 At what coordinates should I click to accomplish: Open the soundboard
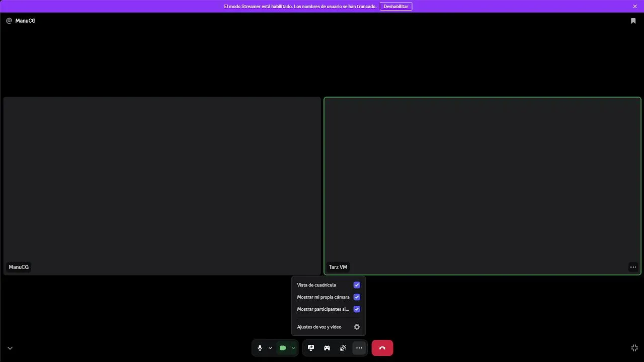[x=343, y=348]
